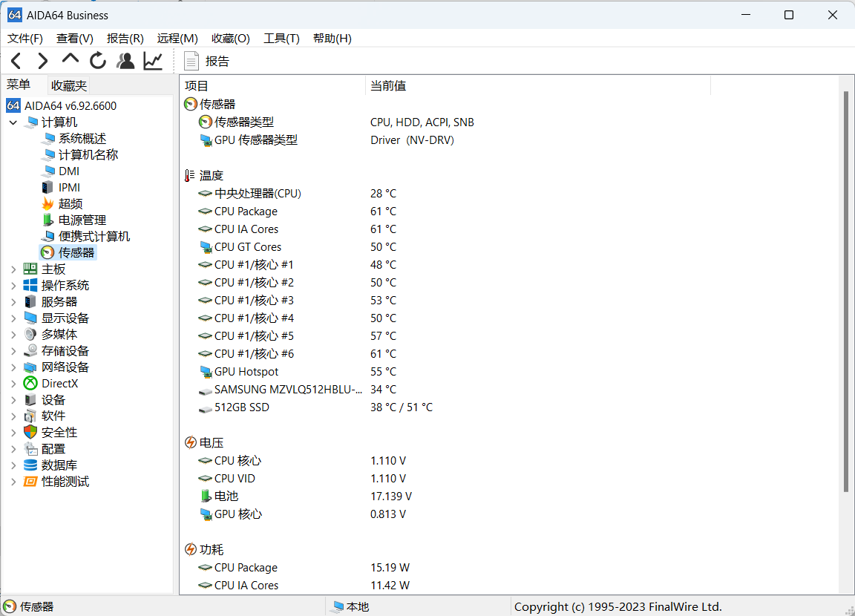Open the 文件(F) menu
855x616 pixels.
[25, 39]
